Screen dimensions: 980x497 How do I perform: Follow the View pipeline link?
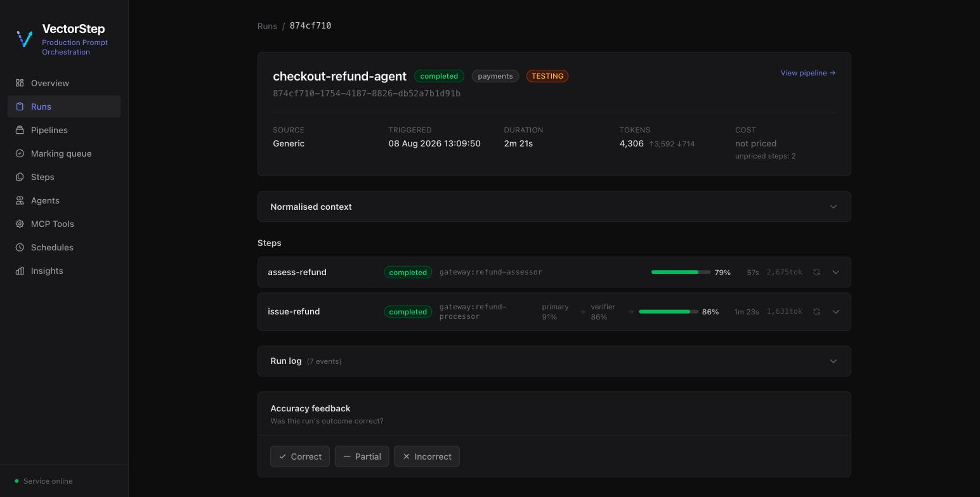[x=808, y=73]
